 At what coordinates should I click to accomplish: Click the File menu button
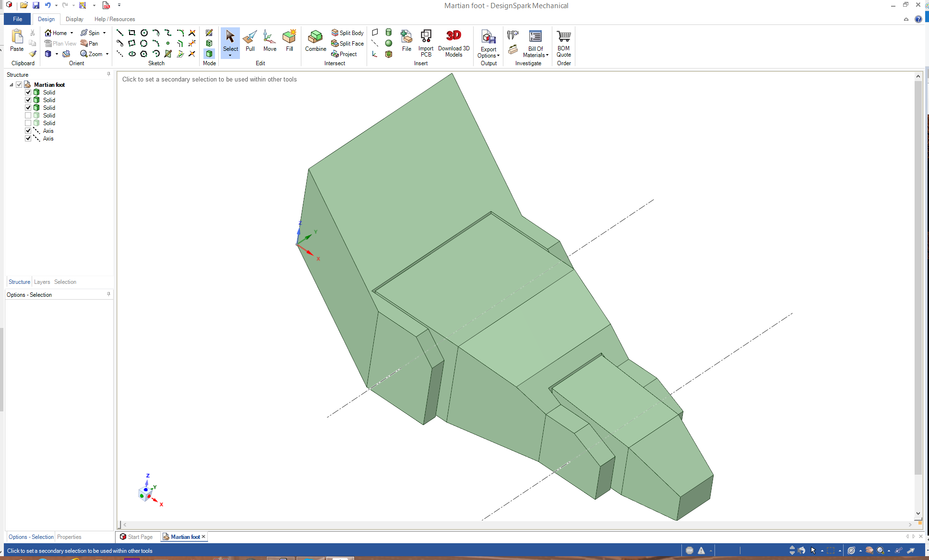(17, 19)
